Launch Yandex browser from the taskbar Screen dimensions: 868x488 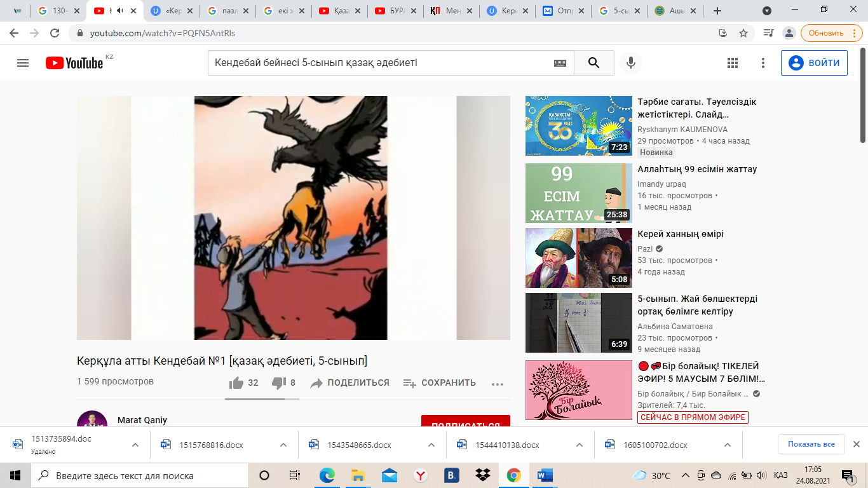(x=420, y=475)
